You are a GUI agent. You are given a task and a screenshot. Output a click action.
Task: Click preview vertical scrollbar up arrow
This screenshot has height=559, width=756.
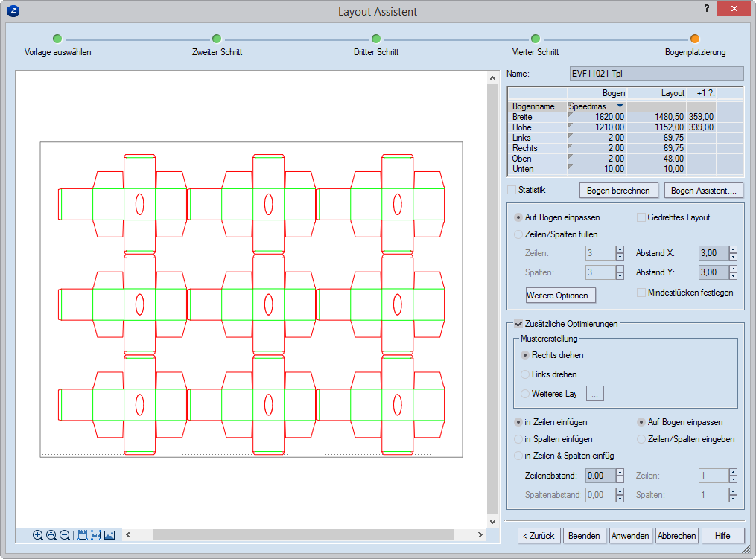pos(492,78)
